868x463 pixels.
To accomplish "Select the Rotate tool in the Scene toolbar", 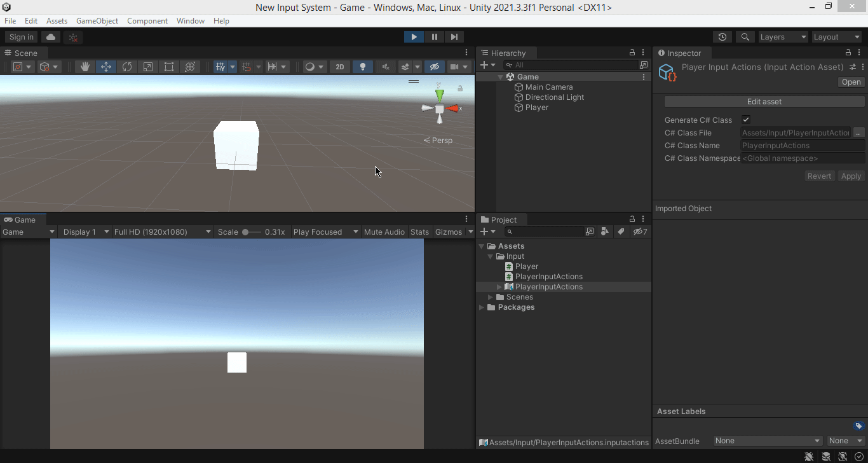I will [x=126, y=66].
